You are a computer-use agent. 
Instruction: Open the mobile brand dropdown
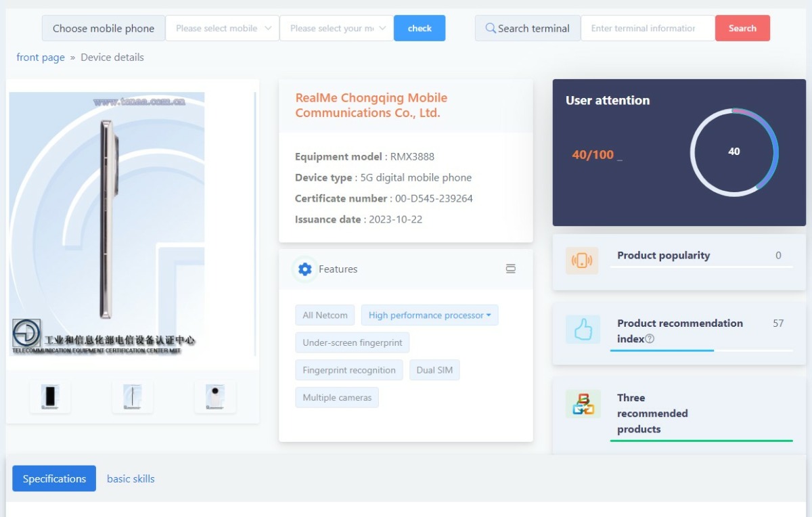(223, 28)
